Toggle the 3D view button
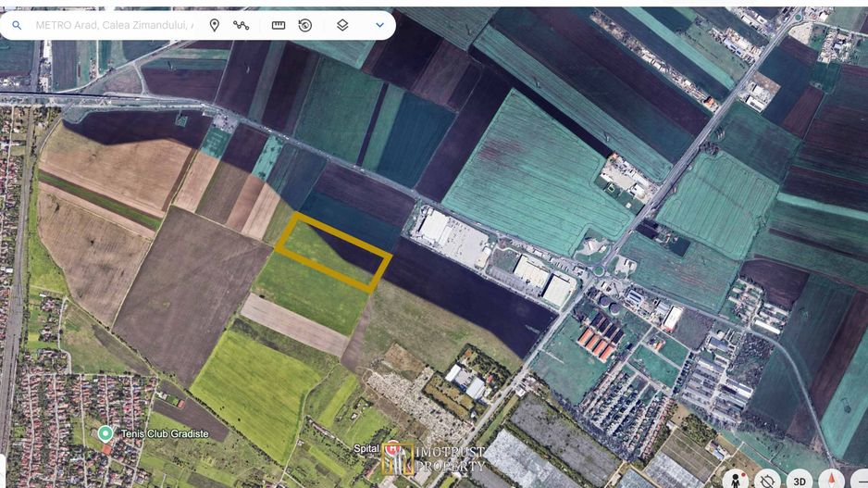The height and width of the screenshot is (488, 868). [x=800, y=480]
